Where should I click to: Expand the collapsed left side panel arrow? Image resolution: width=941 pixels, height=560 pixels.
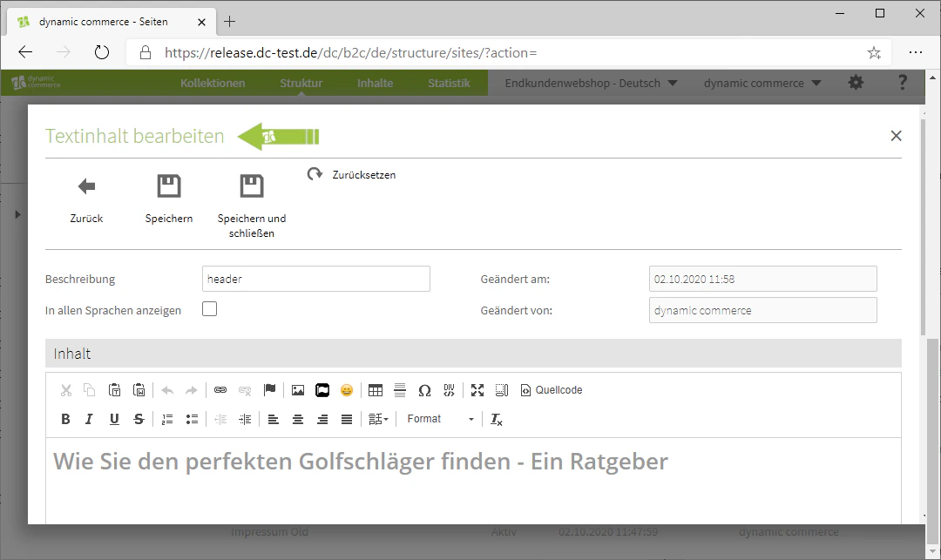pos(17,214)
